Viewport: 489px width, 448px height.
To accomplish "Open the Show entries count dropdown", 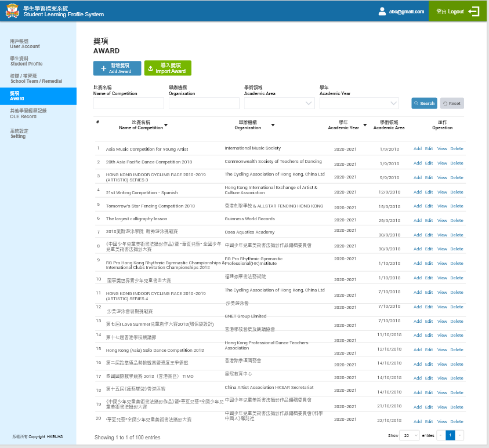I will [x=409, y=435].
